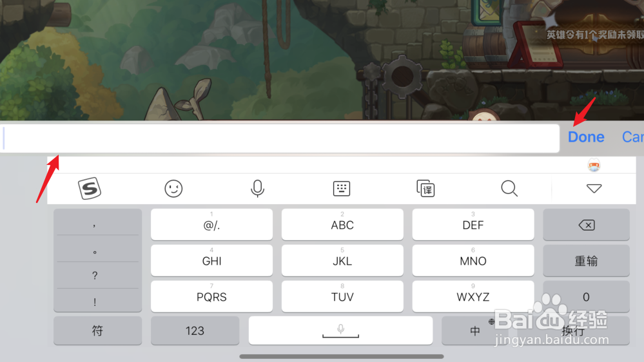The image size is (644, 362).
Task: Switch to the 123 number keyboard
Action: (x=195, y=330)
